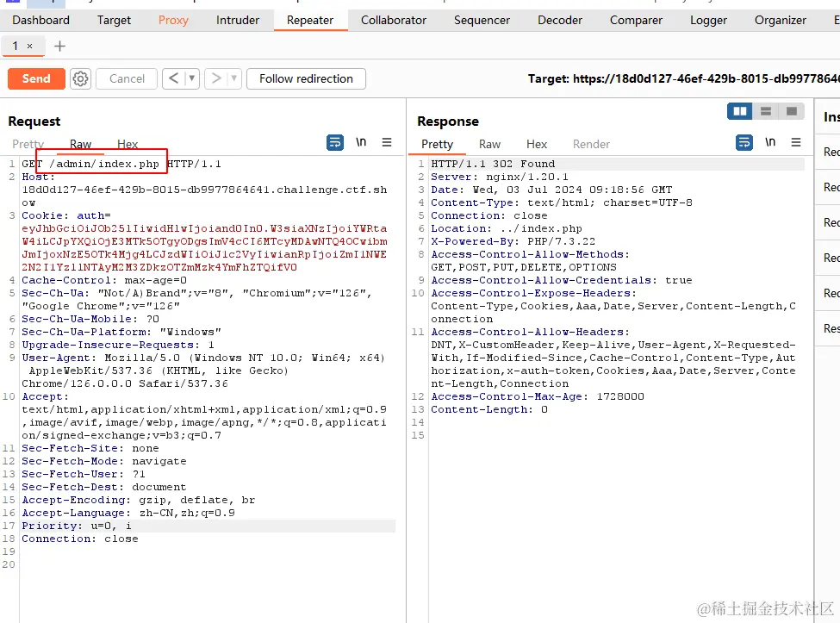Viewport: 840px width, 623px height.
Task: Add a new Repeater tab with plus
Action: point(60,46)
